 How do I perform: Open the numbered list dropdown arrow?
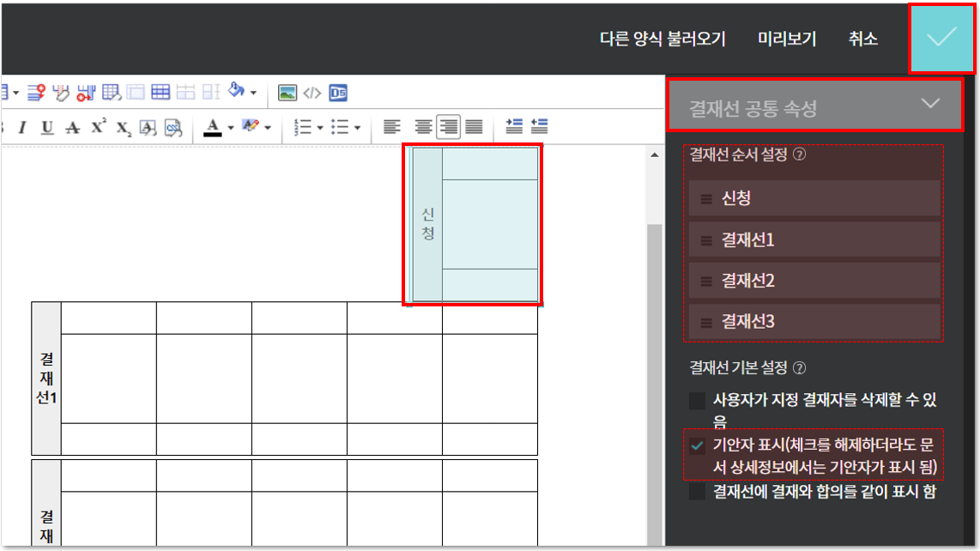(320, 128)
